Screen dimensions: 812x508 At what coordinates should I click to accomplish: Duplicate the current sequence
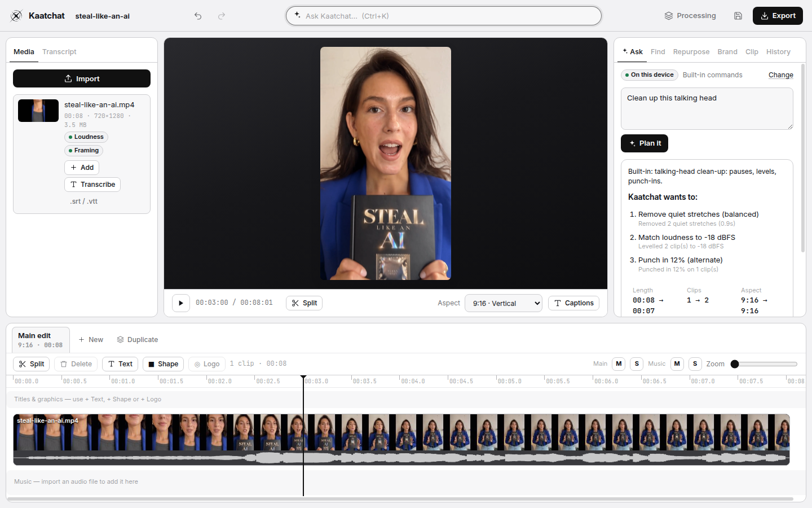138,340
